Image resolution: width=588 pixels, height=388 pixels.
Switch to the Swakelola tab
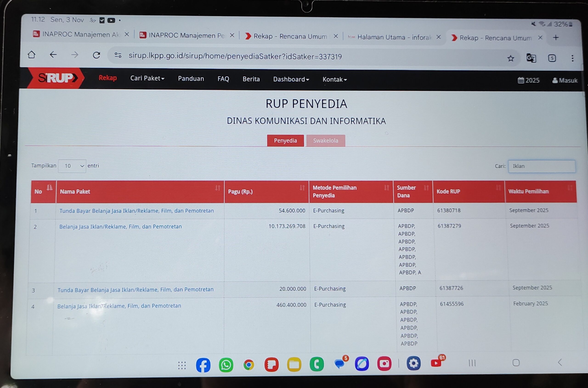[x=325, y=140]
